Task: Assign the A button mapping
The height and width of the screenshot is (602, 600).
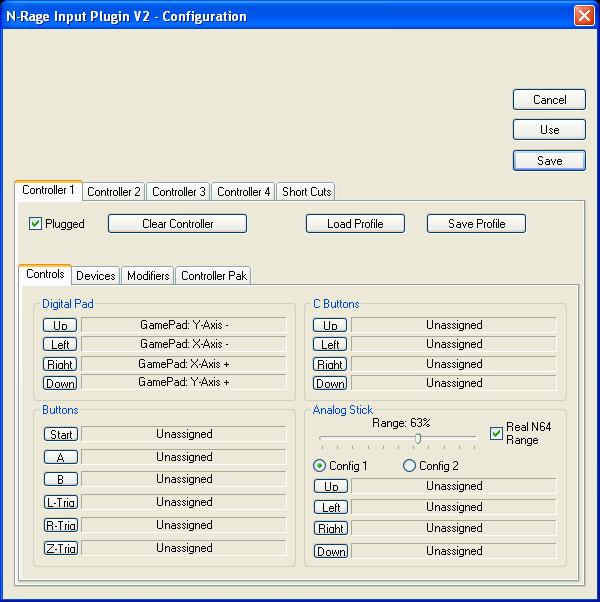Action: pos(61,457)
